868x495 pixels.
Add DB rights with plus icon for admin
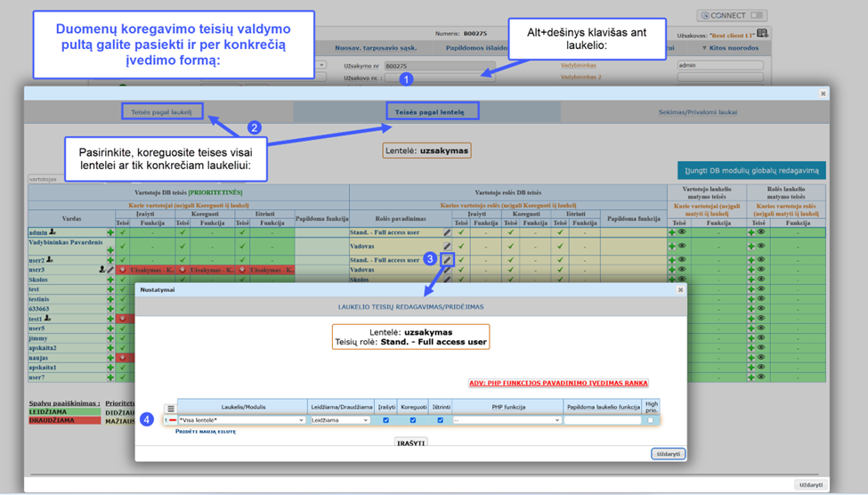pyautogui.click(x=110, y=232)
